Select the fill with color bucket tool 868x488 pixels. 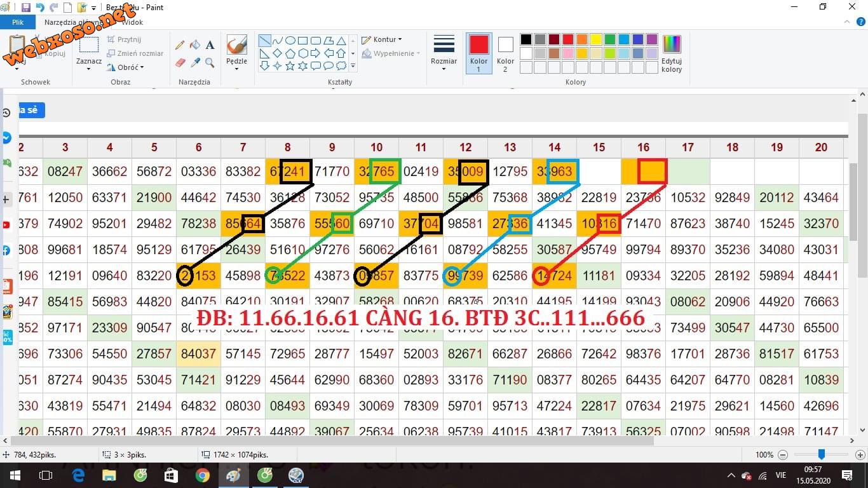(x=194, y=44)
